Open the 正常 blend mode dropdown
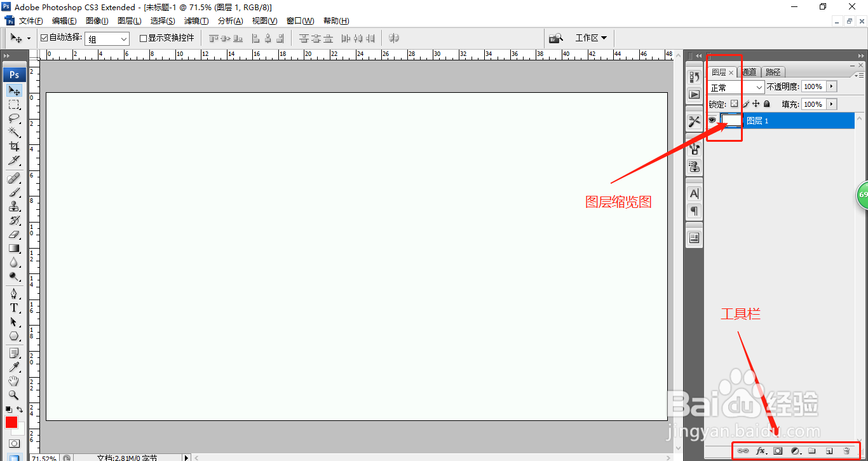Viewport: 868px width, 461px height. pos(736,87)
